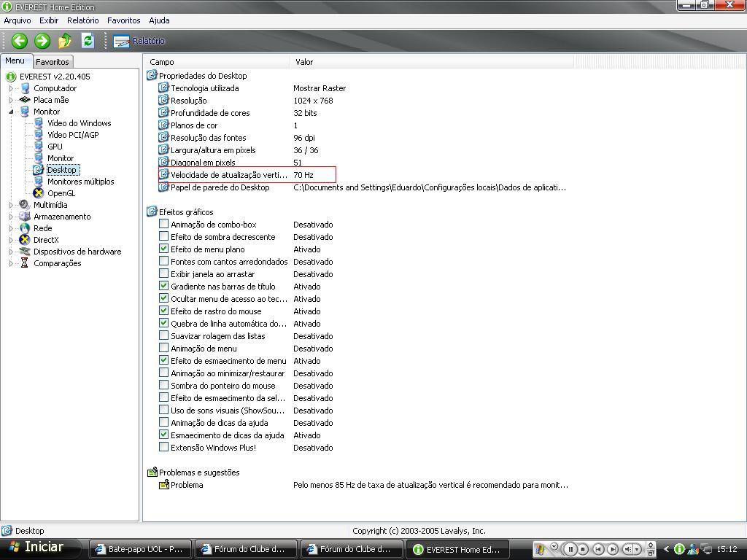Screen dimensions: 747x560
Task: Open the Favoritos menu in the menu bar
Action: (124, 20)
